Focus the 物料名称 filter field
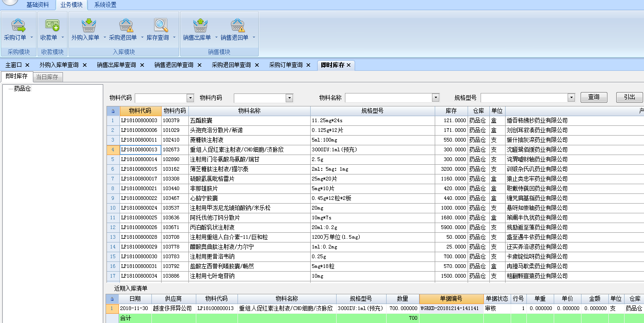The height and width of the screenshot is (323, 644). [388, 98]
